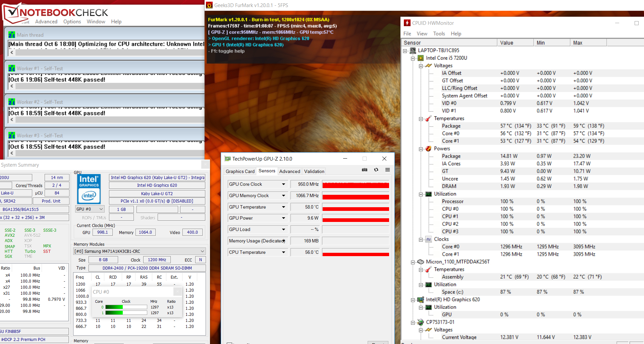Open the Window menu in Prime95
Image resolution: width=644 pixels, height=344 pixels.
[96, 21]
